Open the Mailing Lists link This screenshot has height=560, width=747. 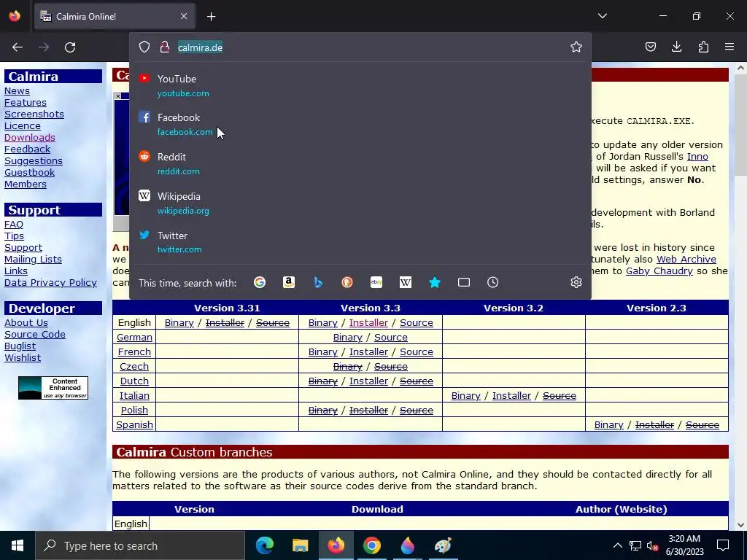(x=33, y=259)
